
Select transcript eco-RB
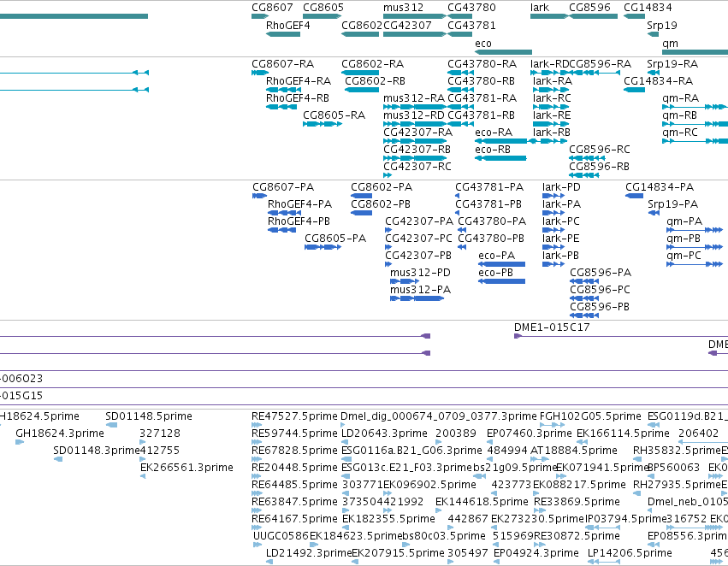[x=500, y=158]
